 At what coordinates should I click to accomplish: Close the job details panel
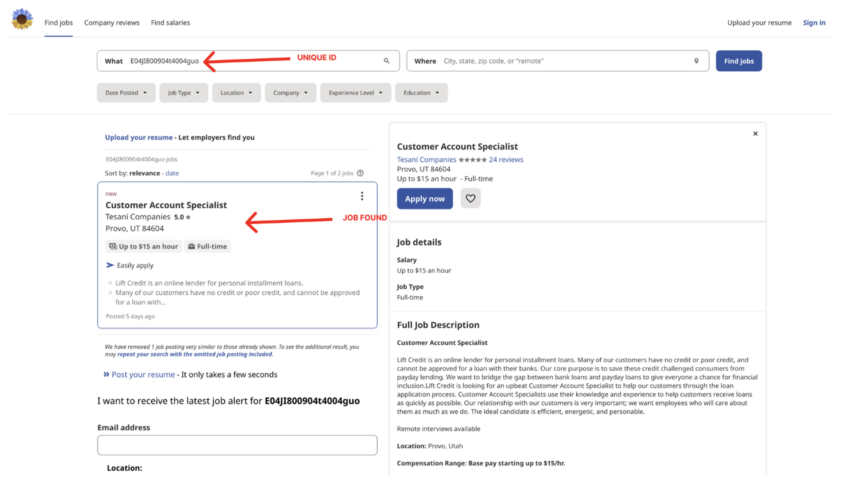[755, 134]
